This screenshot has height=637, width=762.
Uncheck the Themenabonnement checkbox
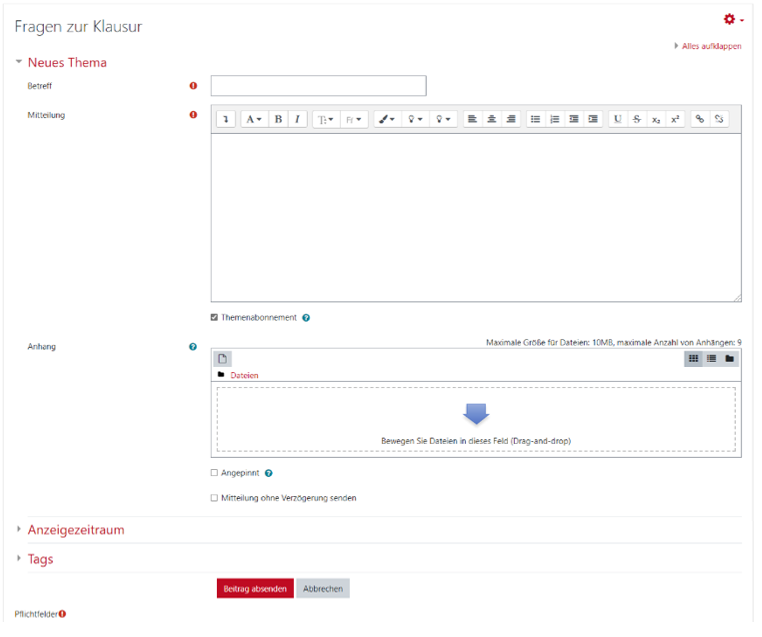[x=214, y=318]
